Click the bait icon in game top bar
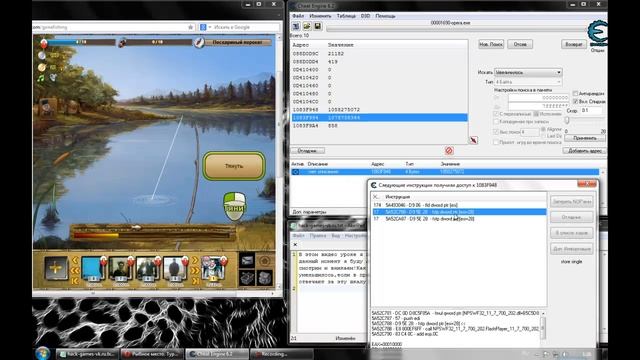 pos(122,42)
